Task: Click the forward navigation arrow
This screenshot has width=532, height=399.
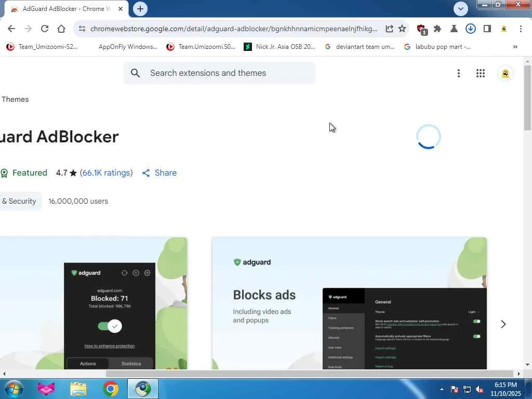Action: point(28,29)
